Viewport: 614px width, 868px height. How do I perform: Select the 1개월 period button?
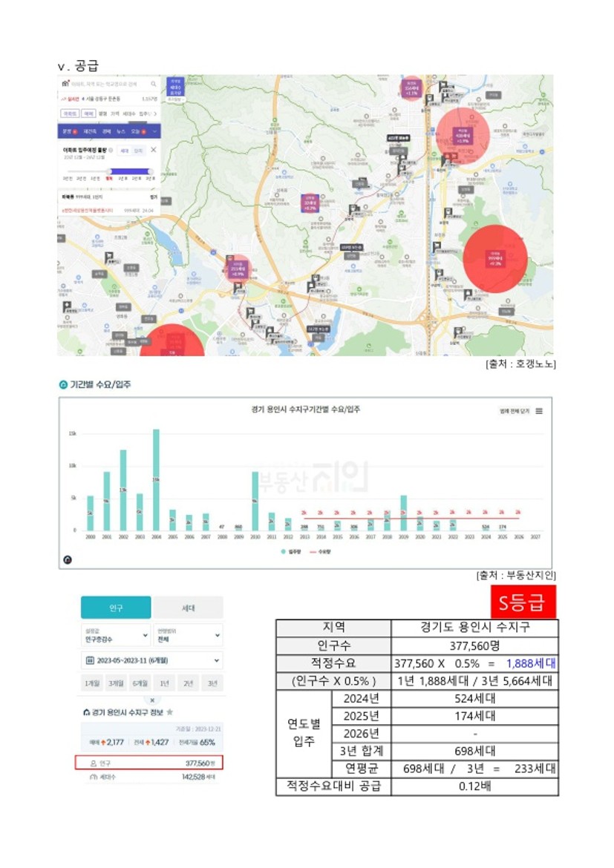(x=91, y=684)
